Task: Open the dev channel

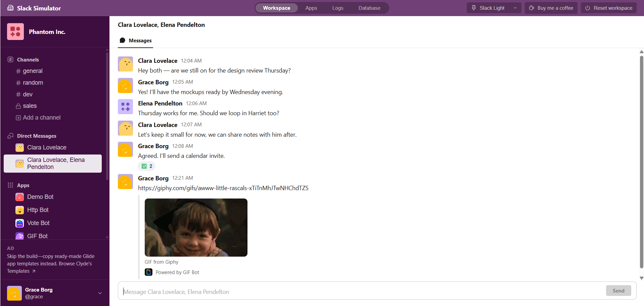Action: click(28, 94)
